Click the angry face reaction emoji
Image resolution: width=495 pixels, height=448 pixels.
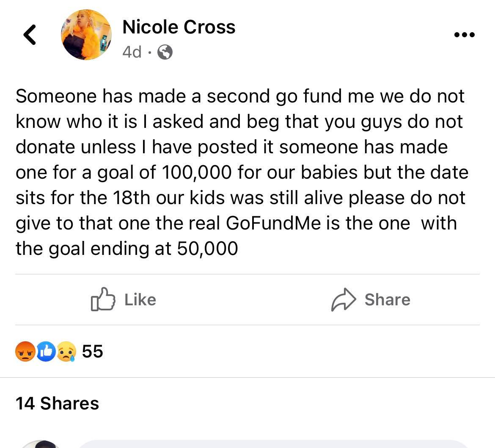point(25,351)
